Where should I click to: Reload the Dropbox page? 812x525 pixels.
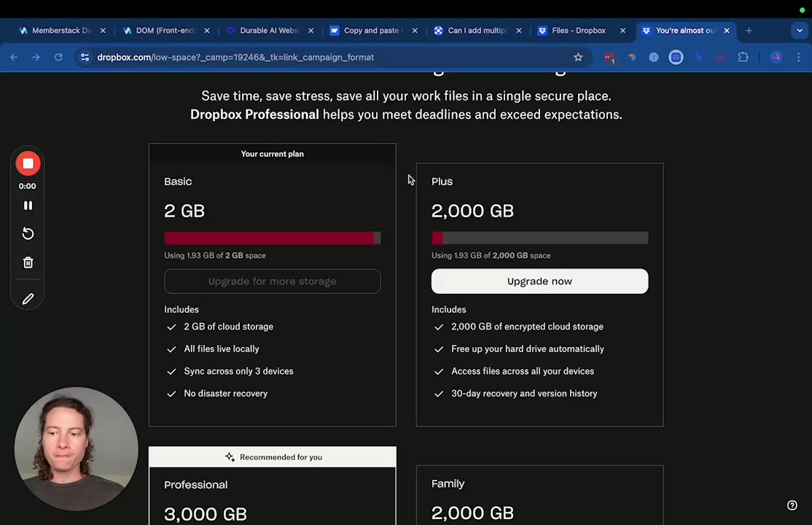(x=58, y=58)
